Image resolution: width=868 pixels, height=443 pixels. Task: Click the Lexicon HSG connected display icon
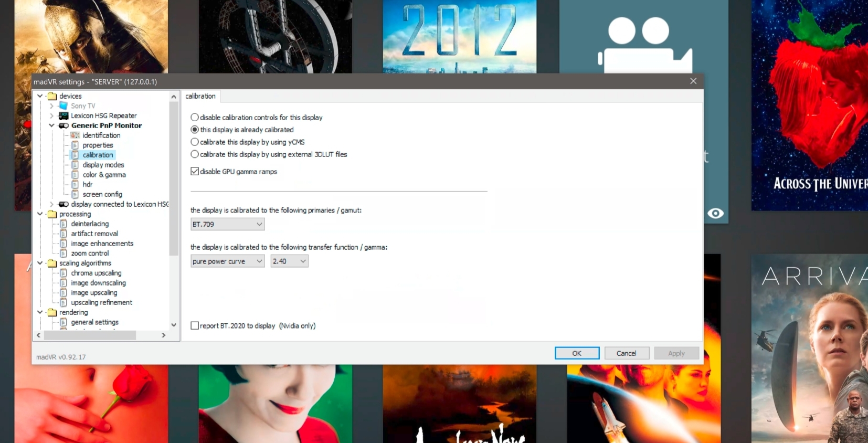pos(63,204)
